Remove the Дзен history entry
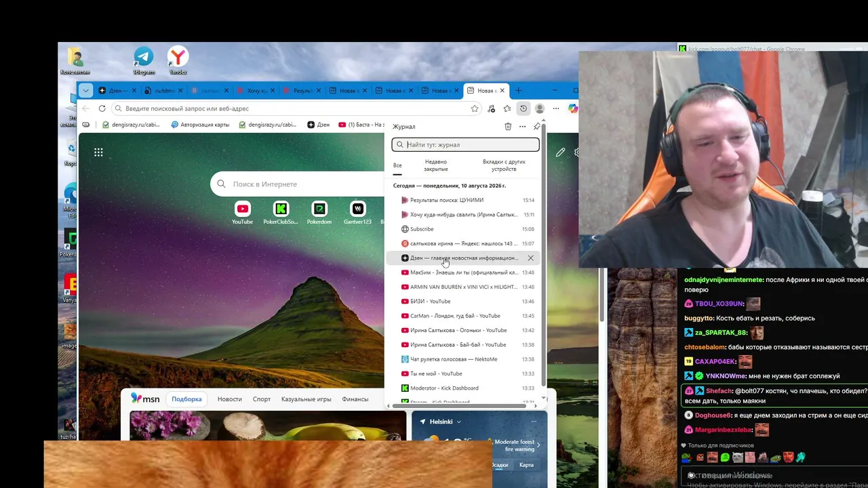Image resolution: width=868 pixels, height=488 pixels. tap(530, 258)
